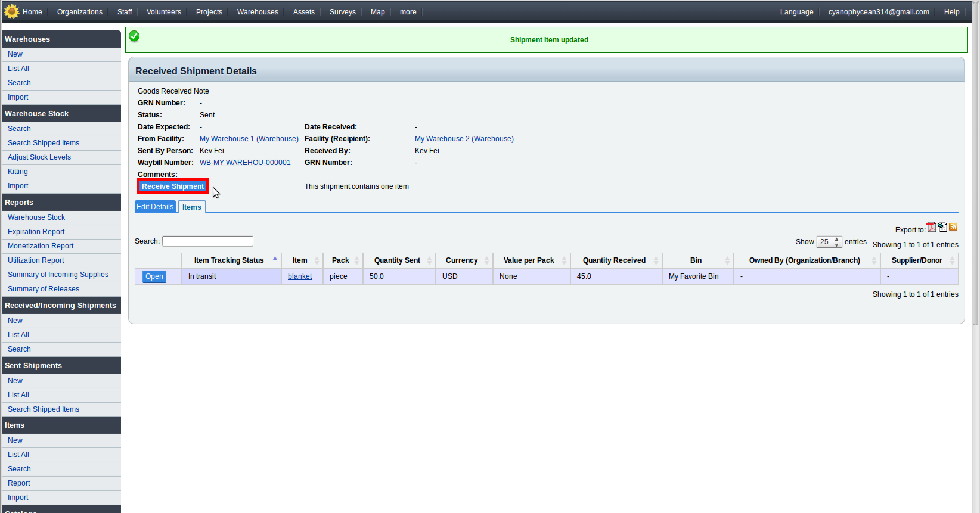Open the Language menu
Viewport: 980px width, 513px height.
pyautogui.click(x=796, y=12)
